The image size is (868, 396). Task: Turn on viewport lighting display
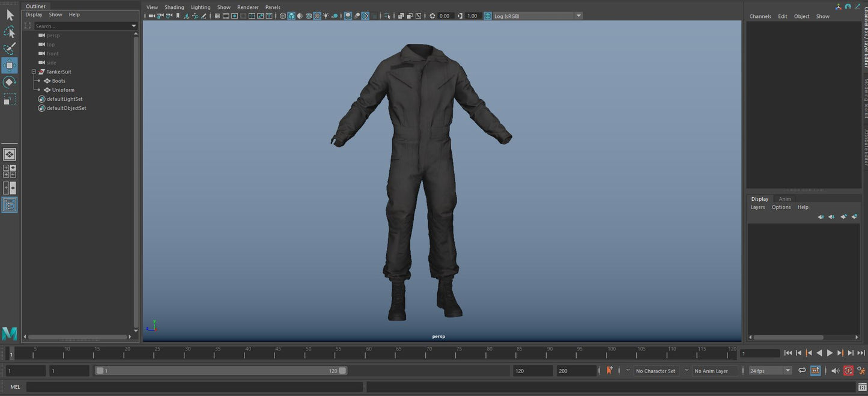click(x=325, y=16)
